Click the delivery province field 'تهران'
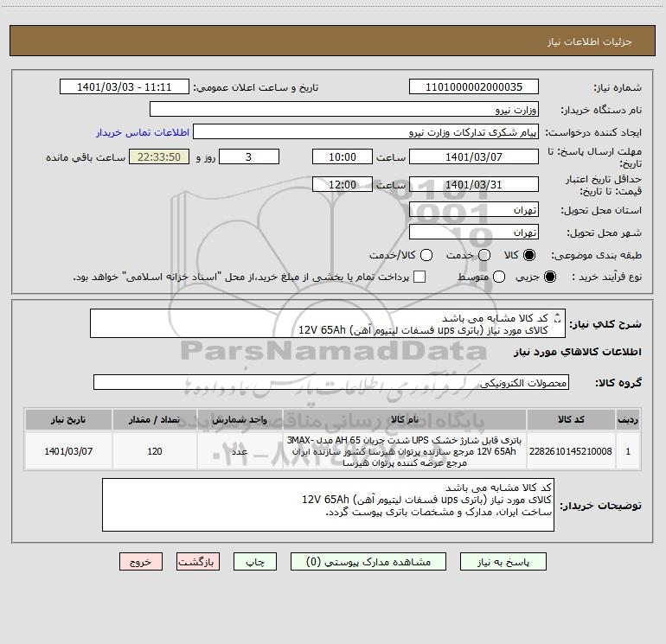Viewport: 666px width, 644px height. pos(474,209)
